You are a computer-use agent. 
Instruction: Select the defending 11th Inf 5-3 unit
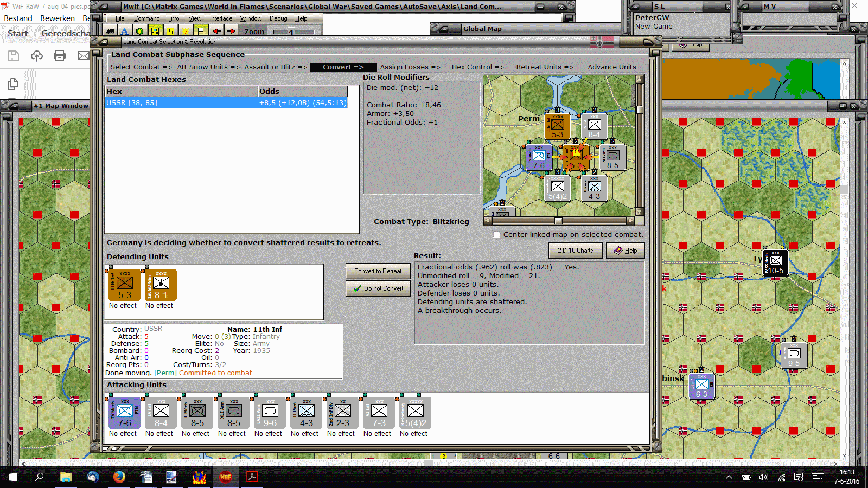[125, 285]
